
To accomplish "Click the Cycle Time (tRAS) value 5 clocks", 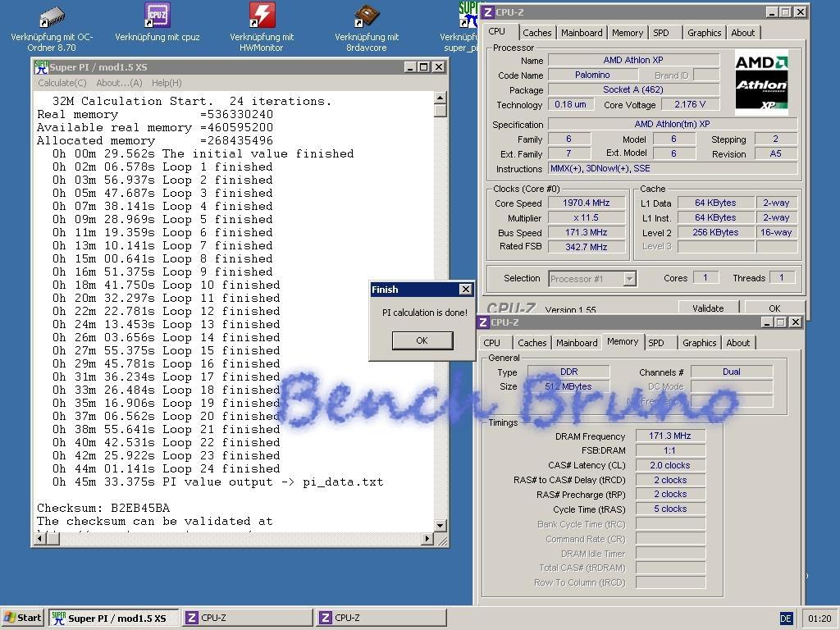I will pyautogui.click(x=669, y=509).
